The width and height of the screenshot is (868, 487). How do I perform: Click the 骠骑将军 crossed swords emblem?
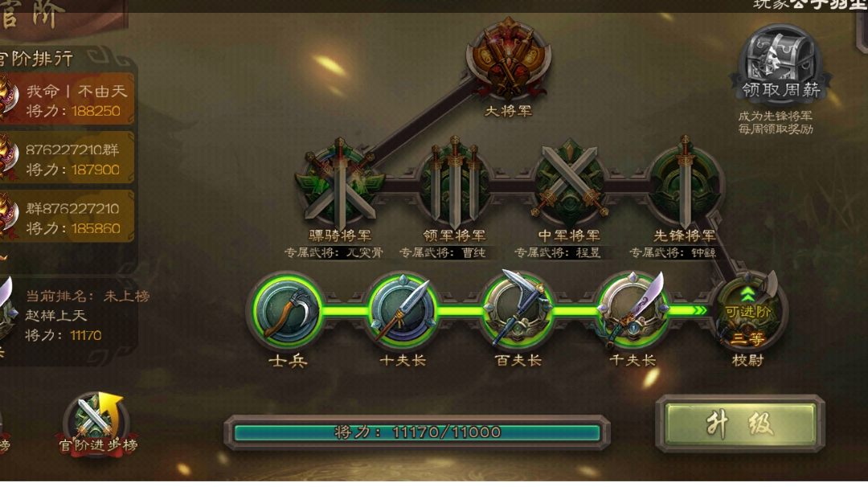[339, 184]
